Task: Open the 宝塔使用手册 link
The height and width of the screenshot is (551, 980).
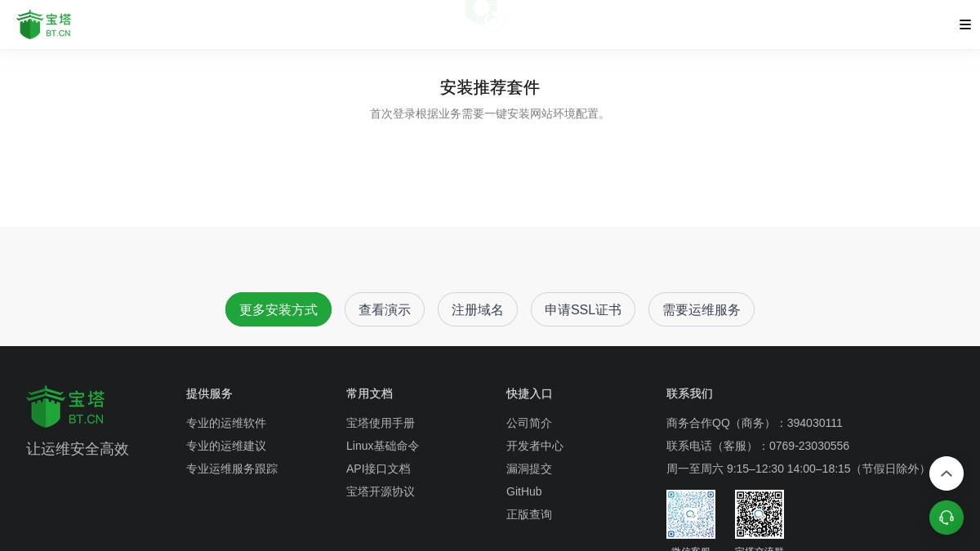Action: (x=381, y=423)
